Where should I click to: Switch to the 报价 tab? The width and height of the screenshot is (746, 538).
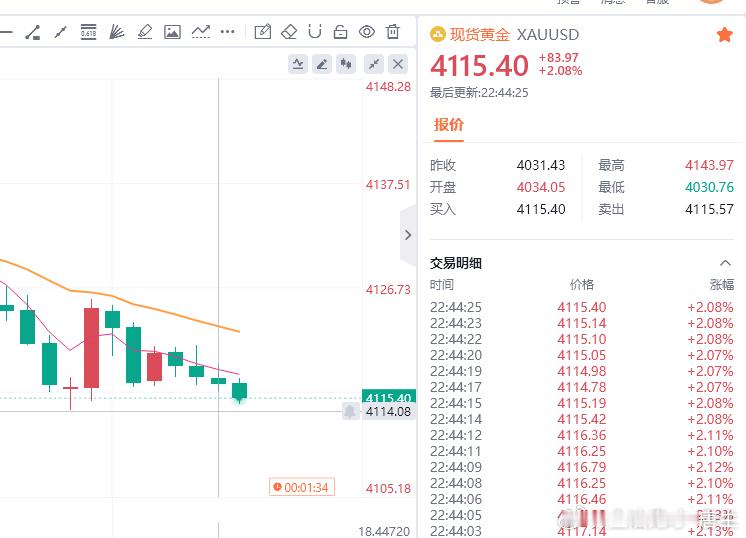pos(449,125)
